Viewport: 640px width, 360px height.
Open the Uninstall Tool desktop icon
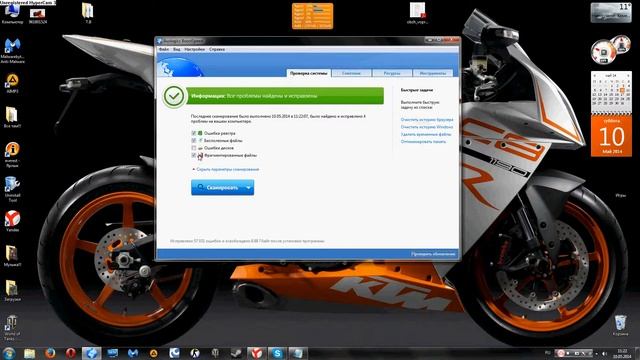(12, 189)
